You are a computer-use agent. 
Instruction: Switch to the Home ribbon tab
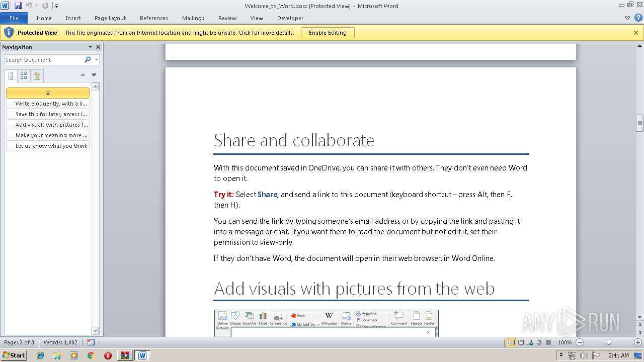44,18
